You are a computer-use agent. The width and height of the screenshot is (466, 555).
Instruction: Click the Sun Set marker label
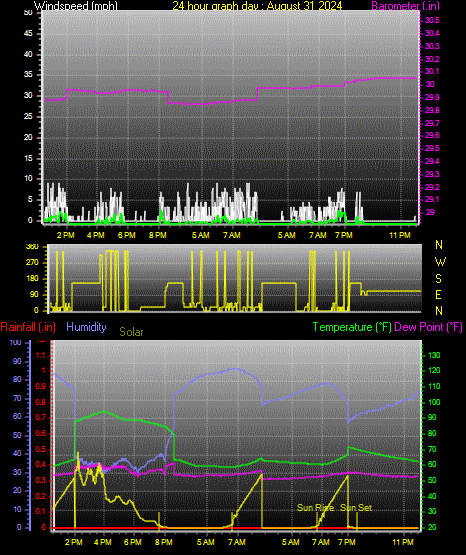pos(356,508)
